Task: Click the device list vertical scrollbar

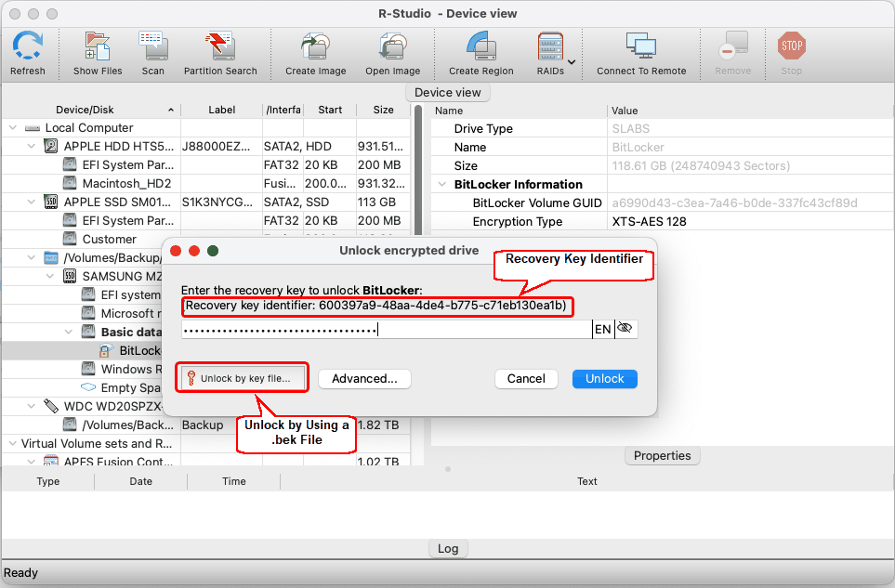Action: tap(418, 171)
